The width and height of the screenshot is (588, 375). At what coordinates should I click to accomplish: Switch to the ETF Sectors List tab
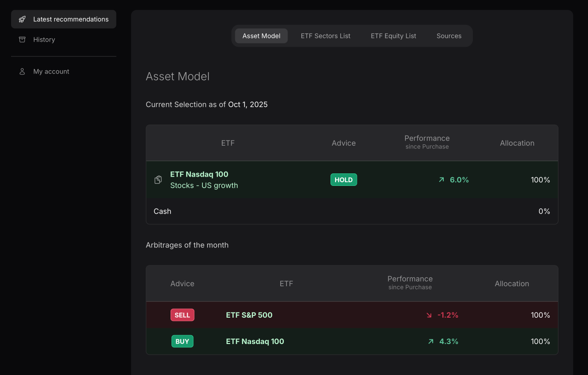(x=325, y=36)
